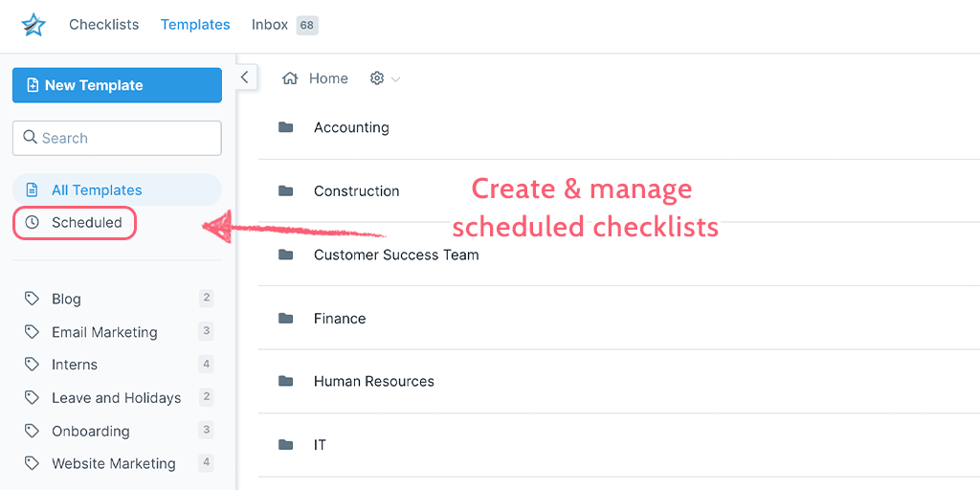Open the gear settings dropdown beside Home

385,78
